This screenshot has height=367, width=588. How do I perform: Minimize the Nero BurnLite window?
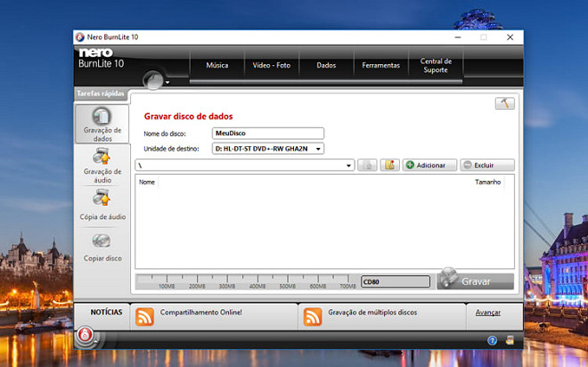pos(458,37)
